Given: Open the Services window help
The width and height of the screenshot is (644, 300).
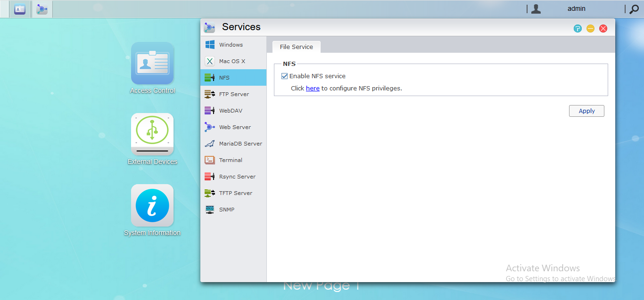Looking at the screenshot, I should coord(578,28).
